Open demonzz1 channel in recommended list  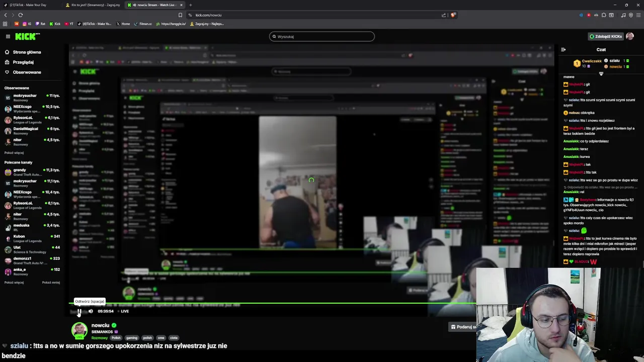tap(32, 260)
